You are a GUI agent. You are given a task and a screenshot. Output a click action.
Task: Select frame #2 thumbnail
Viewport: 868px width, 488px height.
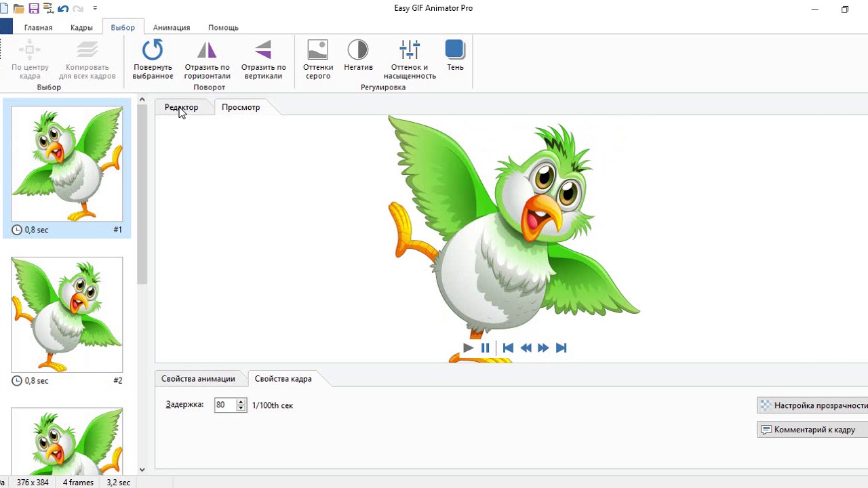point(67,314)
